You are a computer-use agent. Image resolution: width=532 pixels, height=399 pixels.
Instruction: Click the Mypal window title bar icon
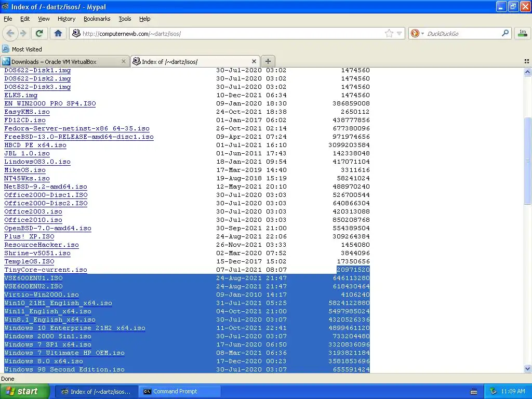coord(5,6)
